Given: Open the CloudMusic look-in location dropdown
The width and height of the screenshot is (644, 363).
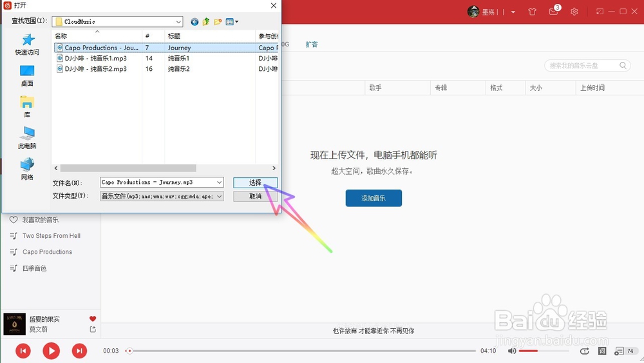Looking at the screenshot, I should click(117, 22).
